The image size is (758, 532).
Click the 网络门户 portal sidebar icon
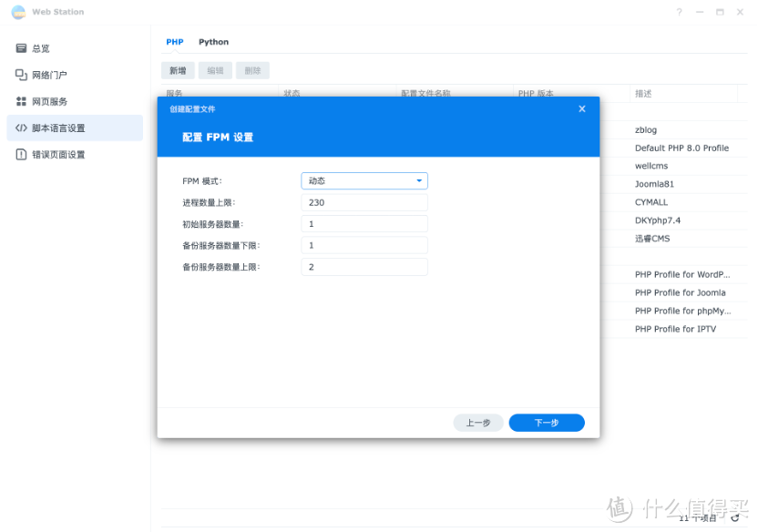click(21, 75)
